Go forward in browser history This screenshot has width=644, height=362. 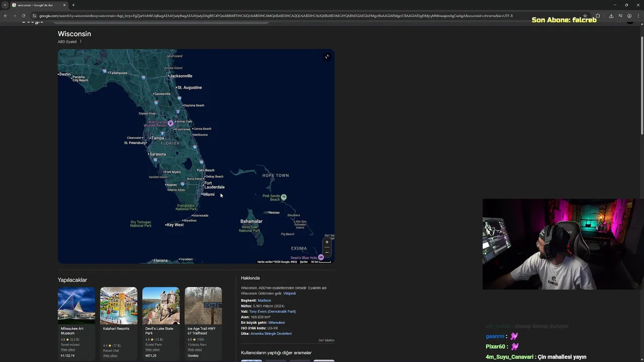point(15,16)
